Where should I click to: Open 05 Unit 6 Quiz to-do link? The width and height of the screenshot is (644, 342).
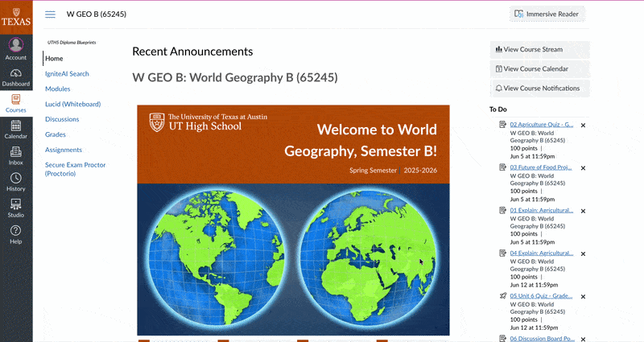[x=541, y=295]
